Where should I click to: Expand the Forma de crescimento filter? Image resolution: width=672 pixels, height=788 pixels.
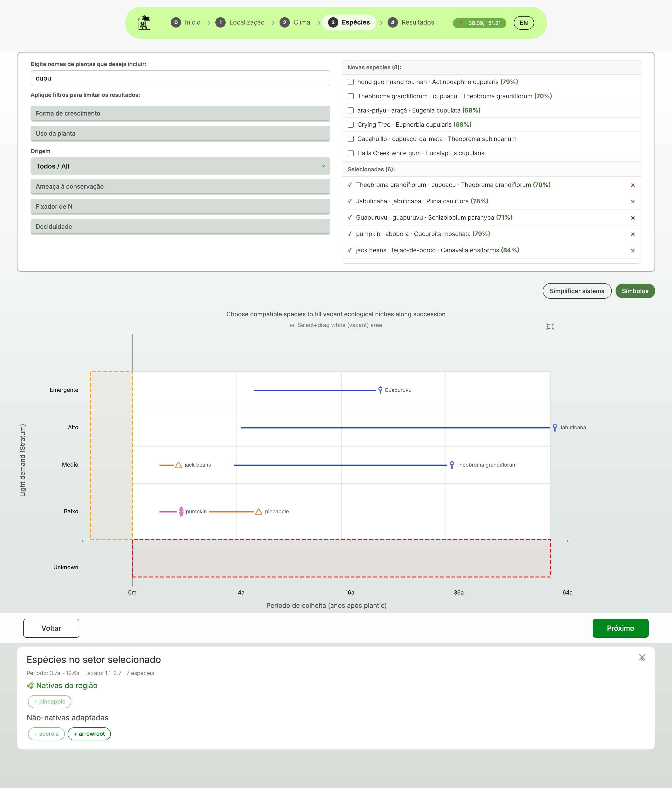point(180,113)
